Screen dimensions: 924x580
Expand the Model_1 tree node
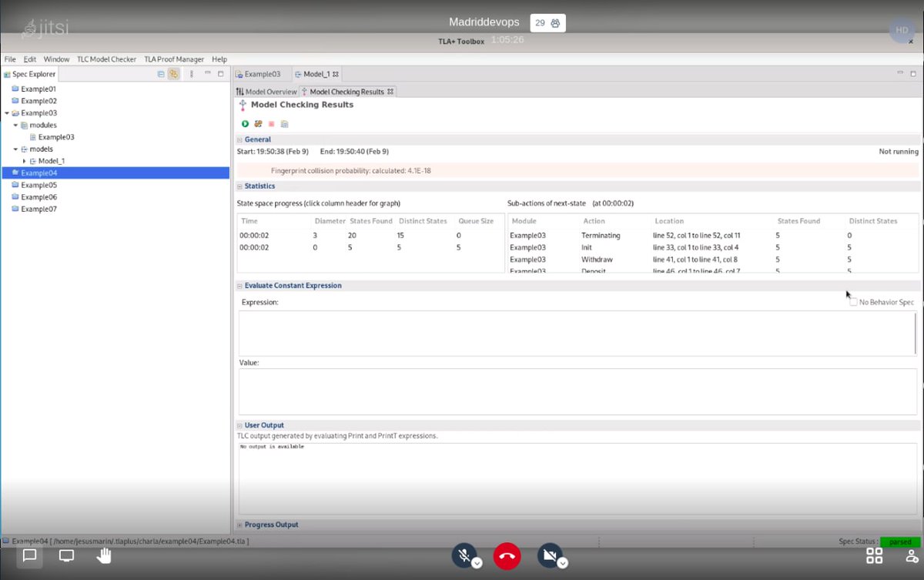[x=24, y=161]
